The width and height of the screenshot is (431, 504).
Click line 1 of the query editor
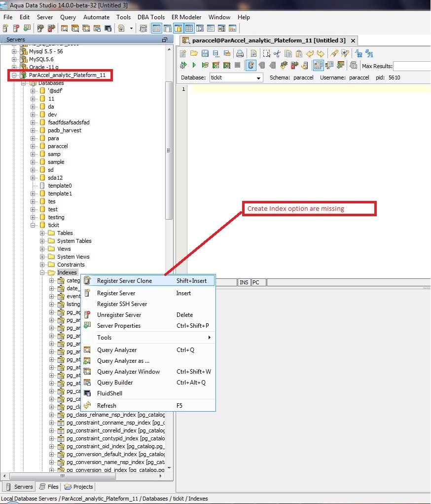pyautogui.click(x=311, y=89)
